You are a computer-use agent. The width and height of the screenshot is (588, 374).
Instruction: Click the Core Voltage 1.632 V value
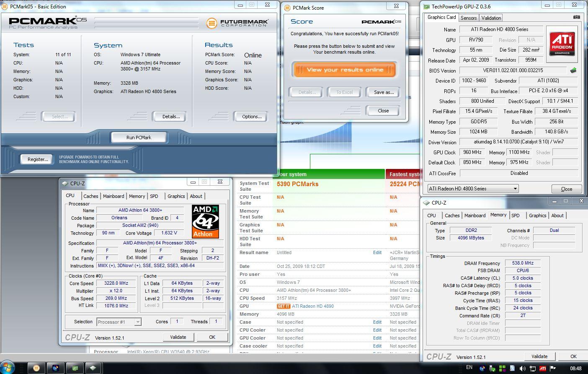click(x=169, y=233)
